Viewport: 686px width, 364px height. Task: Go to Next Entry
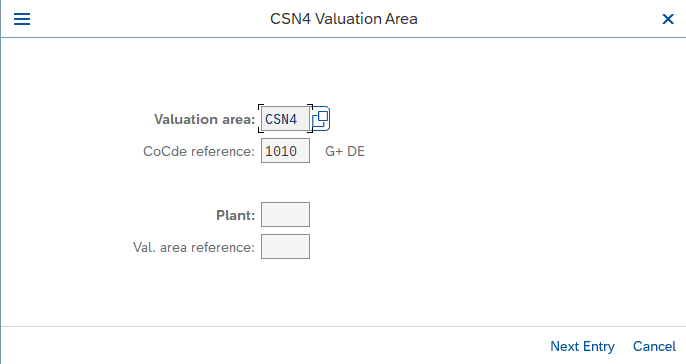(x=582, y=346)
